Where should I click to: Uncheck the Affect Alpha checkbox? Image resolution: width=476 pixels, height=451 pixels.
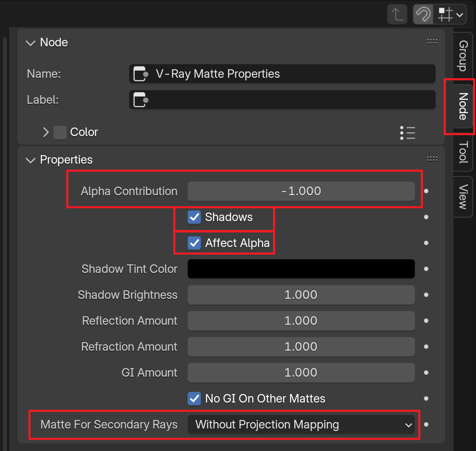[194, 243]
